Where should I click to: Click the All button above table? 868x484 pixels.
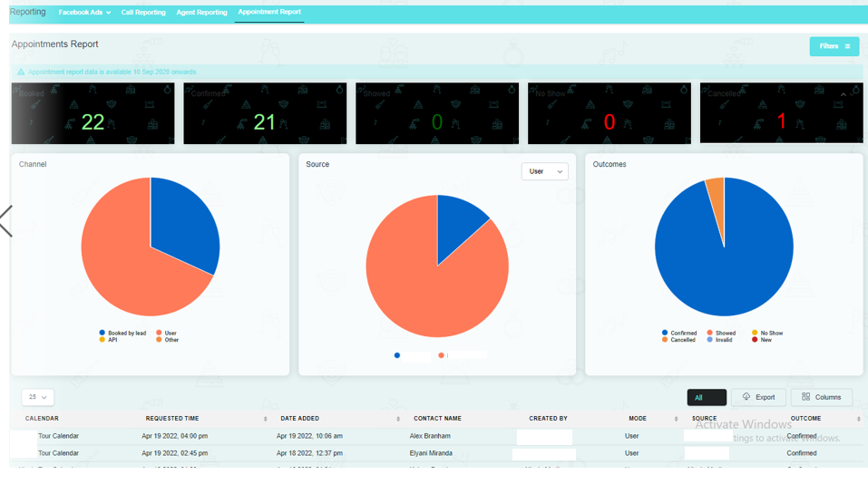point(707,397)
